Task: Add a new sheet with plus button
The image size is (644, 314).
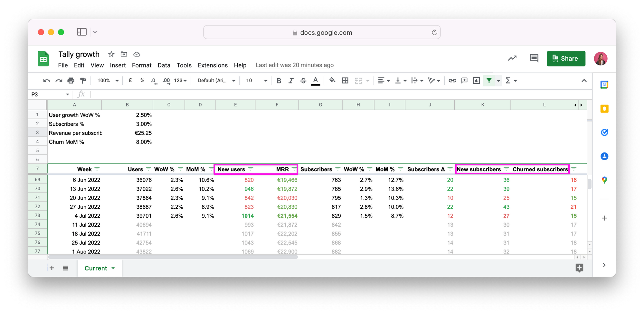Action: pos(52,268)
